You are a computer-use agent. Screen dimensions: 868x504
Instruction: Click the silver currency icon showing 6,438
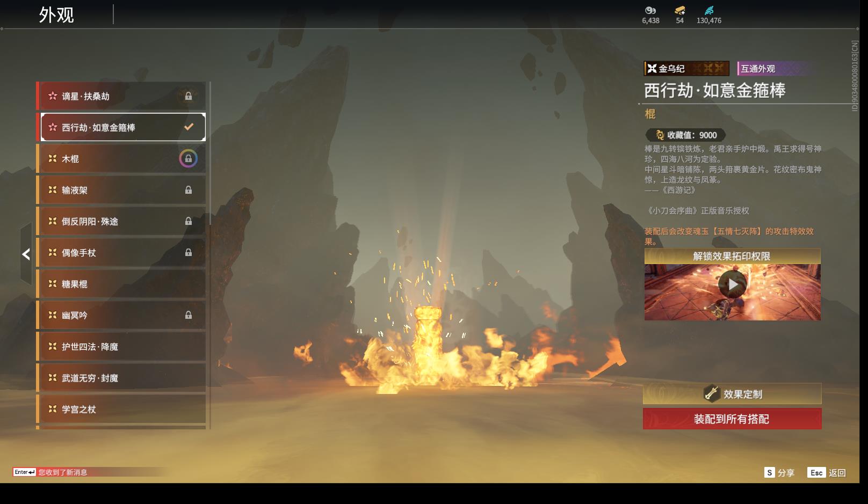point(650,10)
